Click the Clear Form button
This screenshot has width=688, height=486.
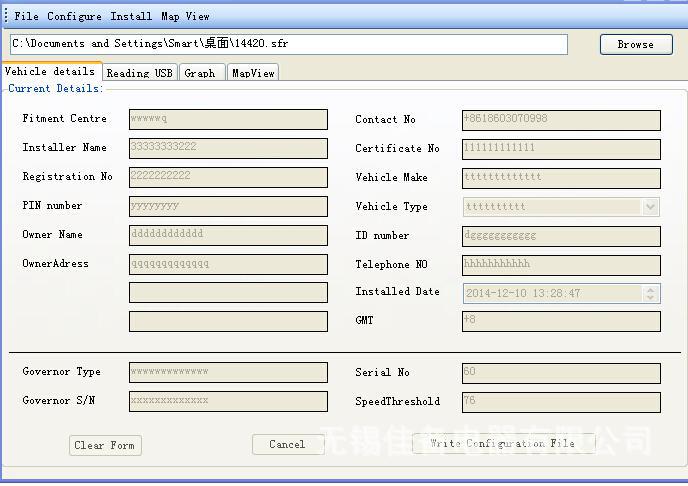click(x=105, y=445)
